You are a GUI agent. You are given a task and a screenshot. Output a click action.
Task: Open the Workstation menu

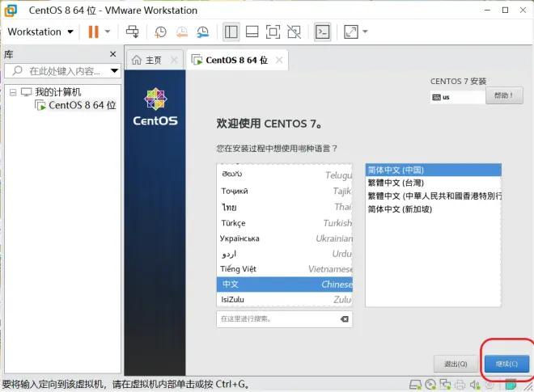coord(40,32)
